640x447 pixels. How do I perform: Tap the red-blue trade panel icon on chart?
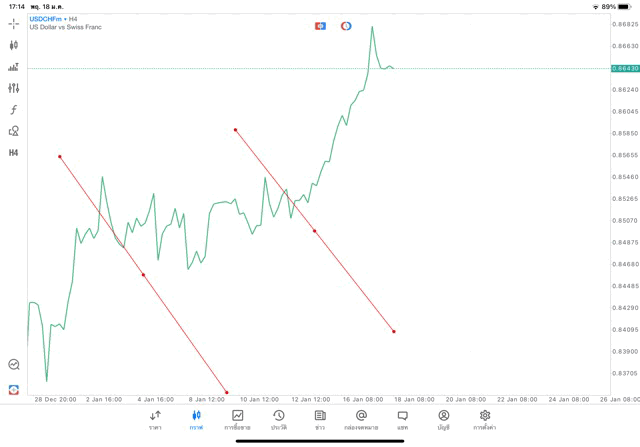pyautogui.click(x=320, y=25)
